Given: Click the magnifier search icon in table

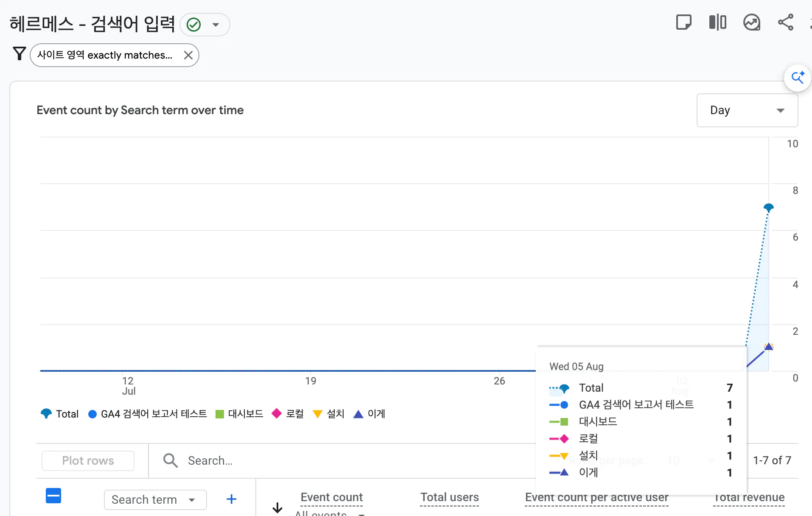Looking at the screenshot, I should point(171,460).
